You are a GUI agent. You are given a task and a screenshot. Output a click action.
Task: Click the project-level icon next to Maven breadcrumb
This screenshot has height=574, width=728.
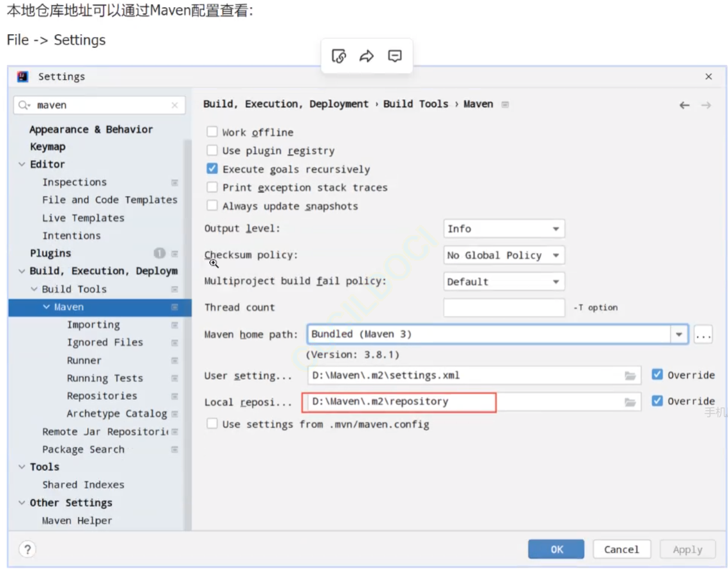coord(505,105)
